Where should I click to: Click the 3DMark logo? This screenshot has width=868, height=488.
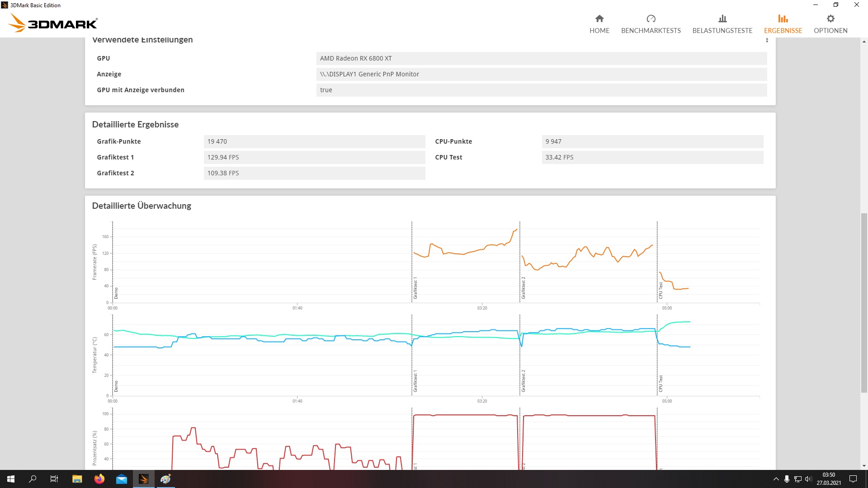(x=53, y=23)
